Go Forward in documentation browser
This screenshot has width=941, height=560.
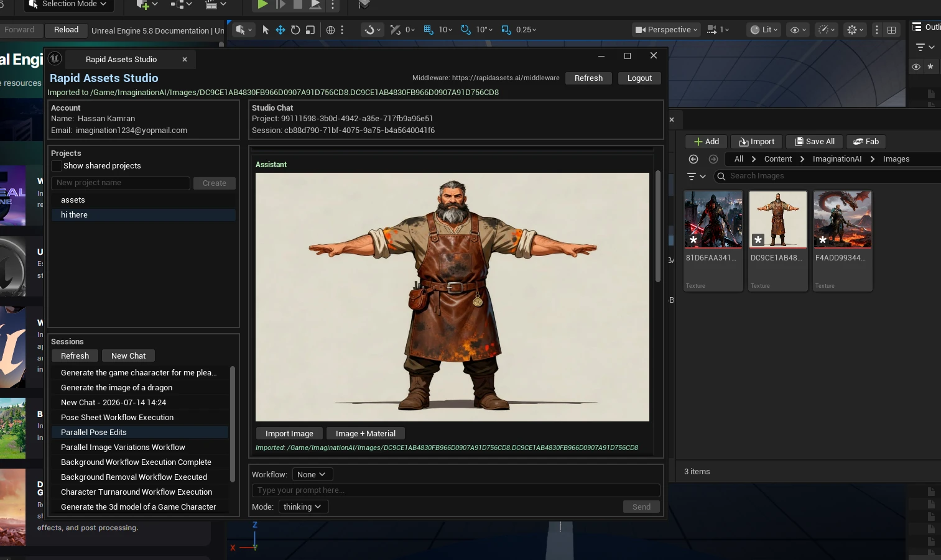pyautogui.click(x=19, y=30)
